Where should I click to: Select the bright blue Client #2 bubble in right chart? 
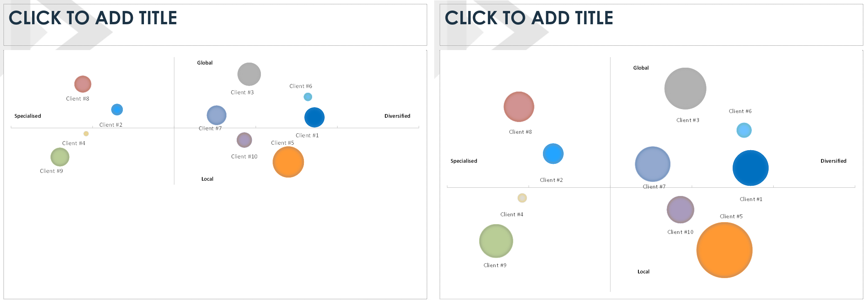(553, 154)
